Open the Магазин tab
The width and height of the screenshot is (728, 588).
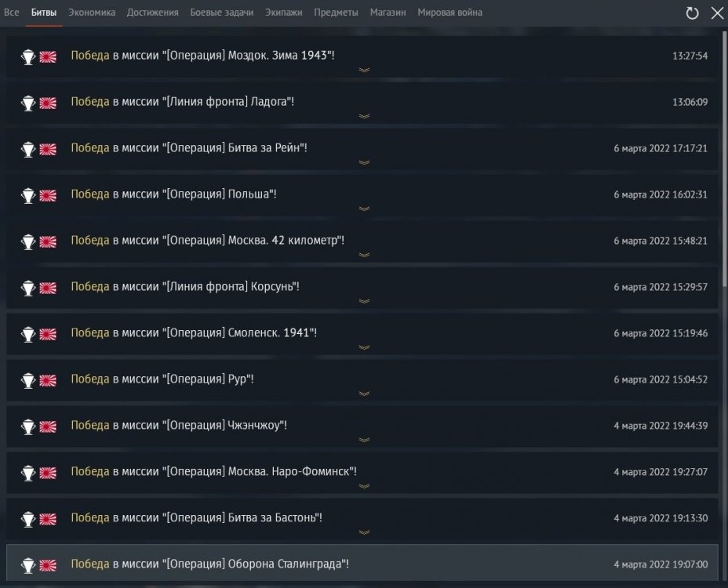388,13
